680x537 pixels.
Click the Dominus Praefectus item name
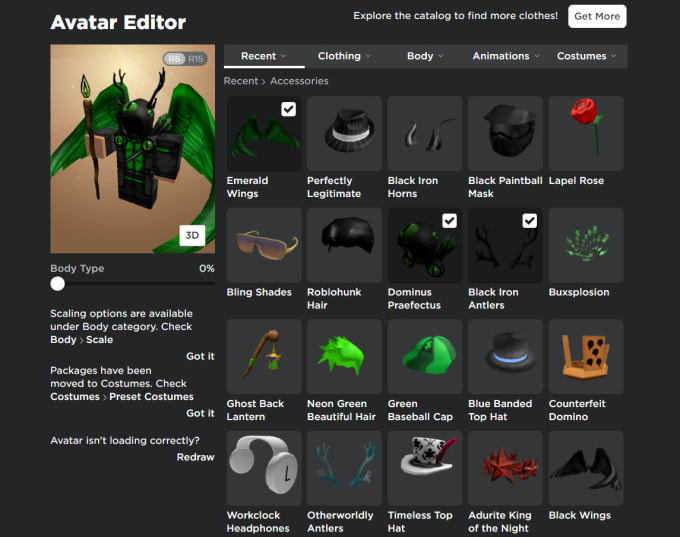414,298
